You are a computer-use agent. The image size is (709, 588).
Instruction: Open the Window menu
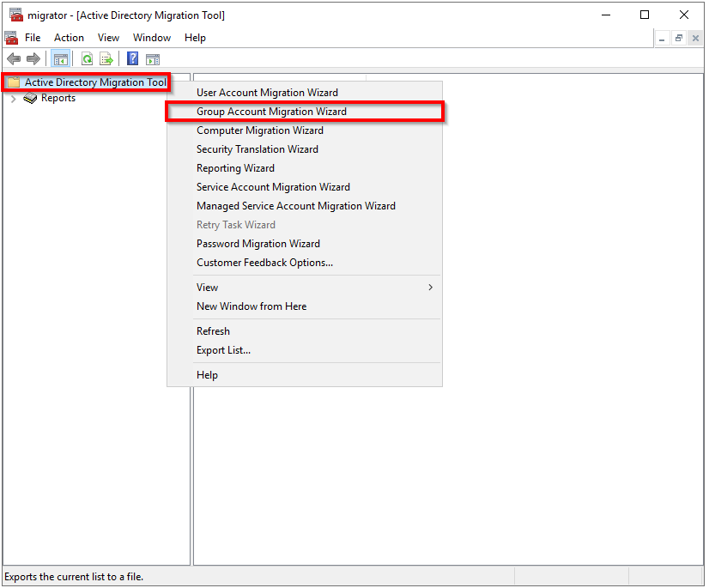[x=152, y=38]
